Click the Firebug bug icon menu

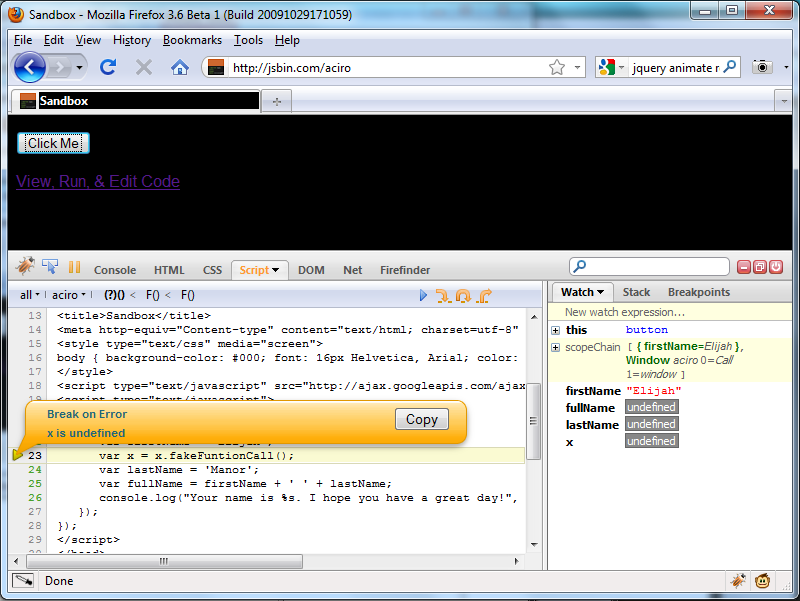click(x=25, y=266)
